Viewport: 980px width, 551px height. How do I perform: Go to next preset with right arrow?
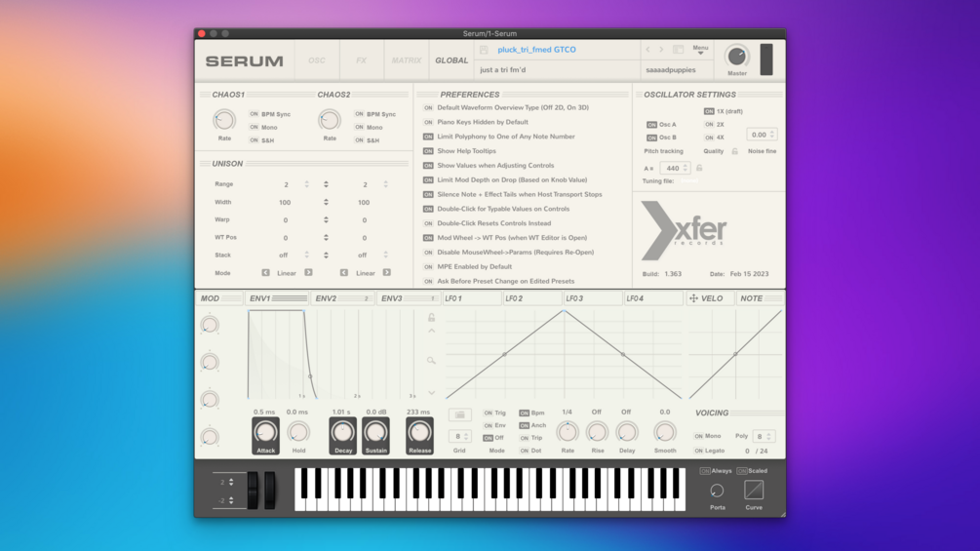tap(661, 50)
